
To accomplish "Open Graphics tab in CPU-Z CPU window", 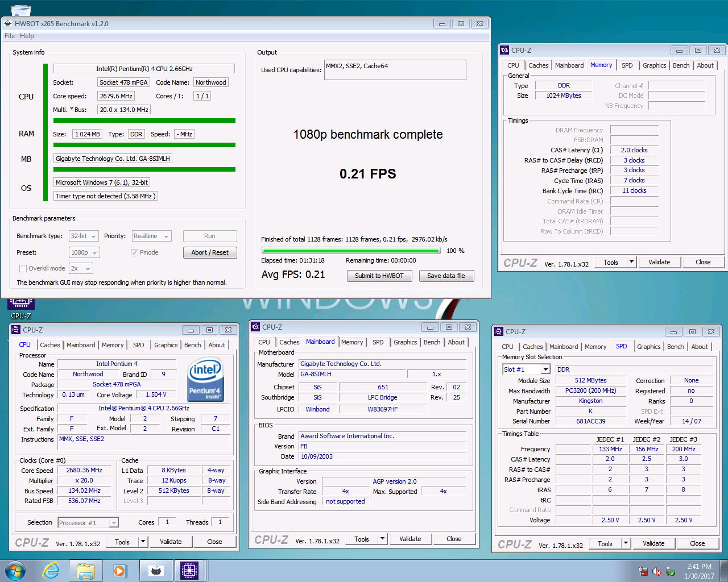I will pyautogui.click(x=166, y=345).
